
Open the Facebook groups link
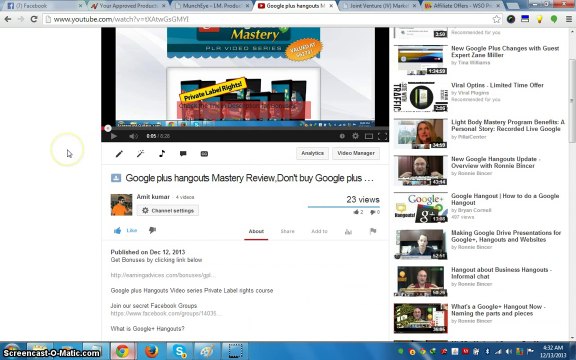click(x=166, y=313)
